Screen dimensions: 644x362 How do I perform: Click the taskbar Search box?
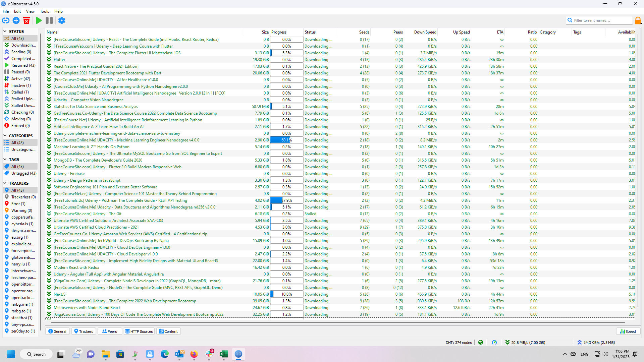(36, 354)
